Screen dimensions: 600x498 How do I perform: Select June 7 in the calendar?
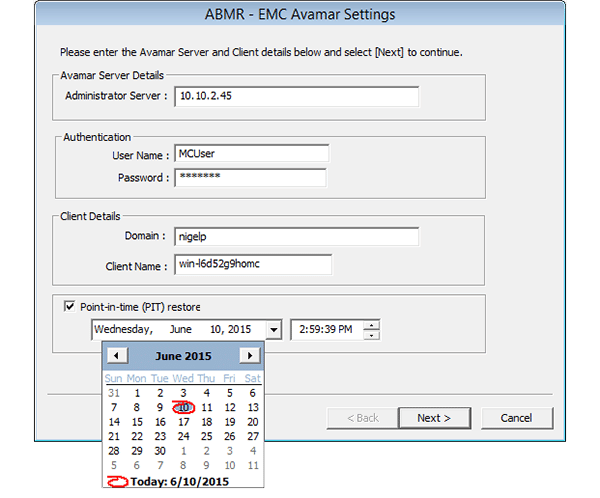[x=114, y=408]
